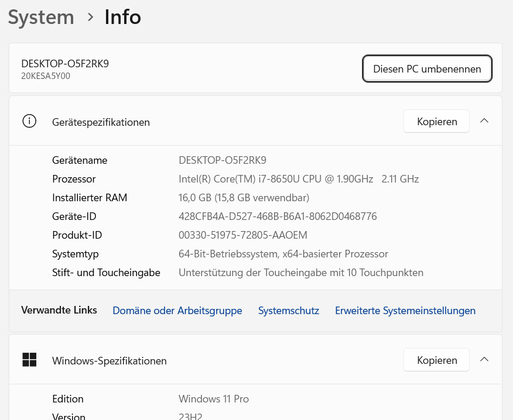Copy Windows specifications with Kopieren button

click(437, 360)
